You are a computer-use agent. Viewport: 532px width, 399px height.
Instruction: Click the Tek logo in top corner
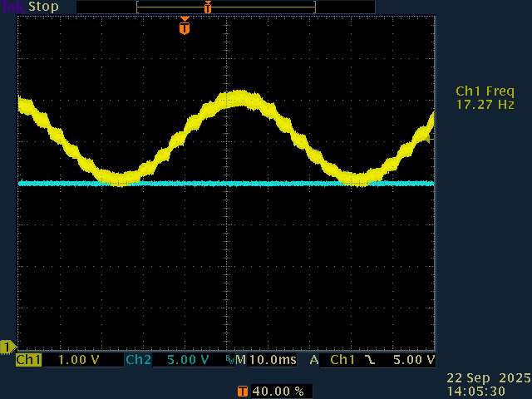pyautogui.click(x=12, y=6)
